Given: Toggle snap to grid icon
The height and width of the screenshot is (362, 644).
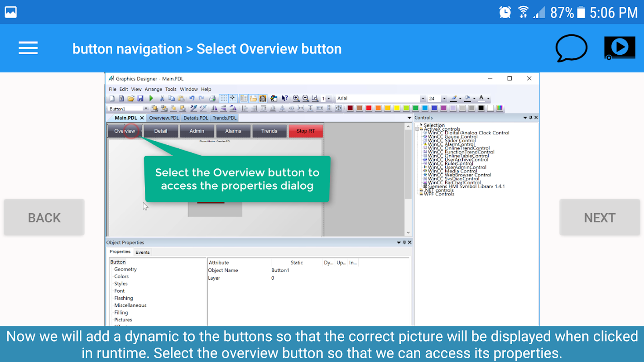Looking at the screenshot, I should click(233, 98).
